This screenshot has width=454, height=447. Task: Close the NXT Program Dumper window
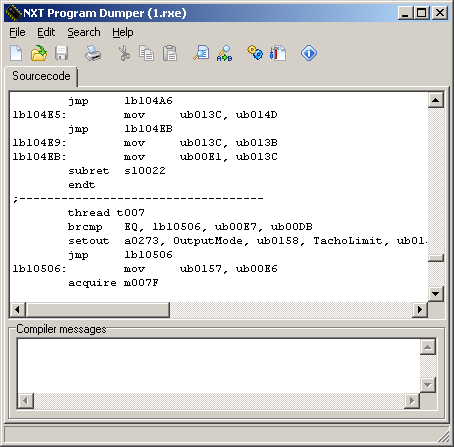click(440, 13)
